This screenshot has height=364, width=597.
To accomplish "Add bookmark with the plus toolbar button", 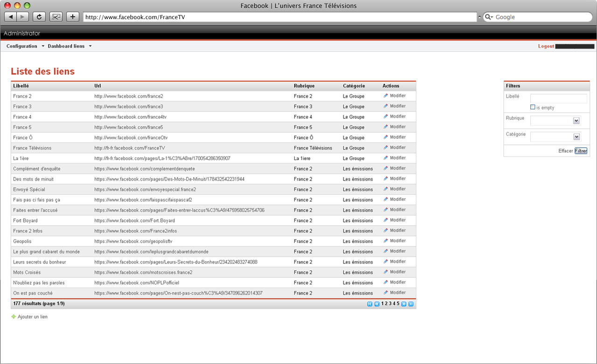I will [x=73, y=17].
